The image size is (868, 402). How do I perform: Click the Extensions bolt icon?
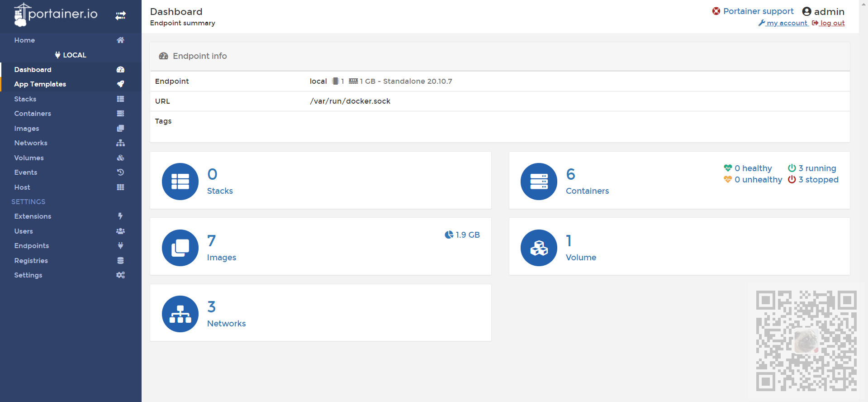pos(120,216)
